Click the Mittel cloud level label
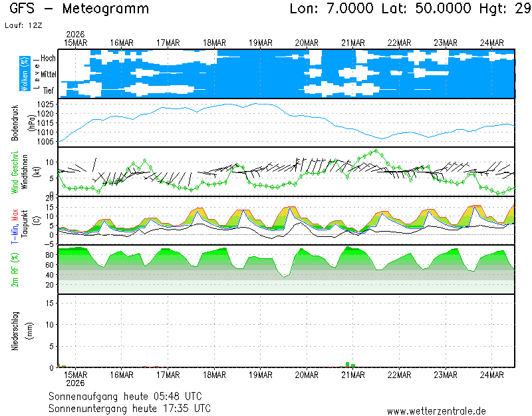532x416 pixels. click(48, 74)
